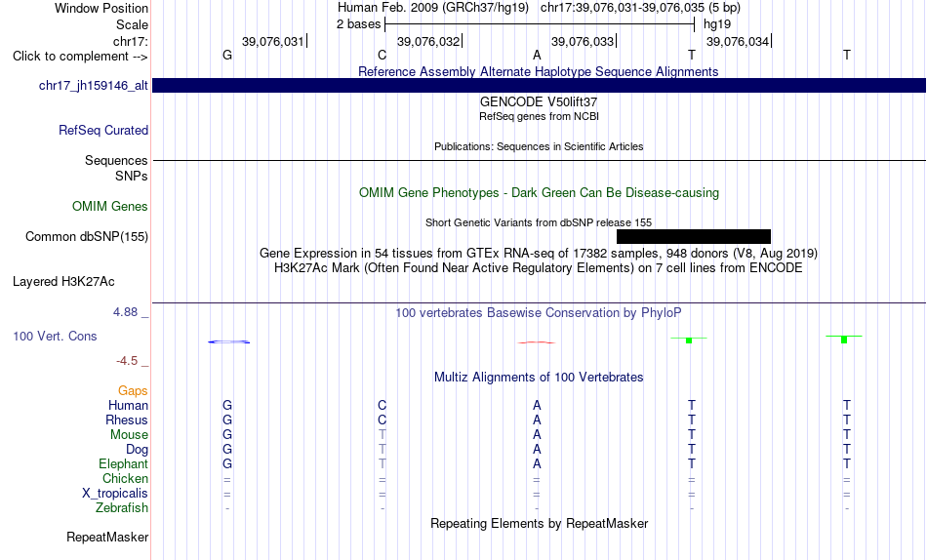Screen dimensions: 927x560
Task: Click the OMIM Gene Phenotypes title
Action: pos(540,193)
